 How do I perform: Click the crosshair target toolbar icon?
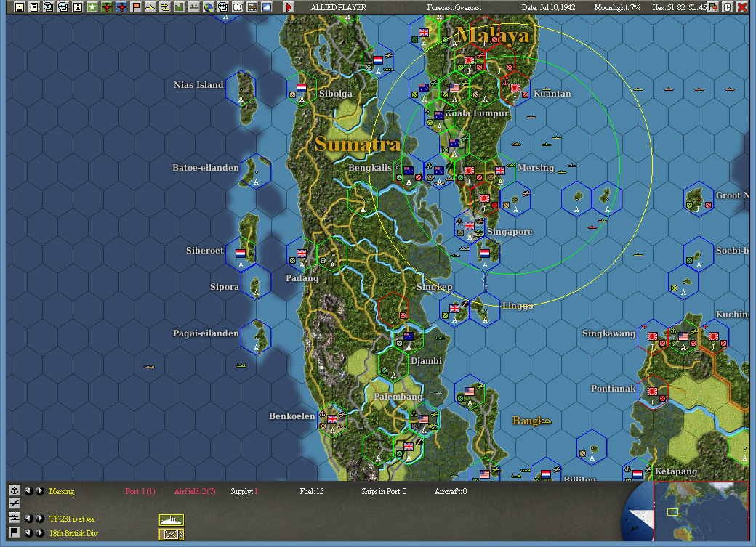click(222, 7)
